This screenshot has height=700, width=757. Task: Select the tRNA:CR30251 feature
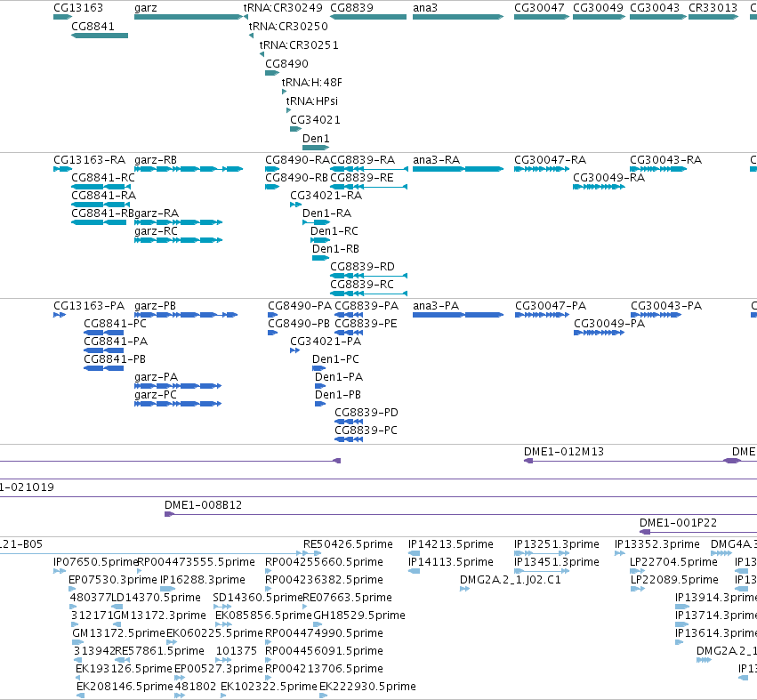coord(262,54)
